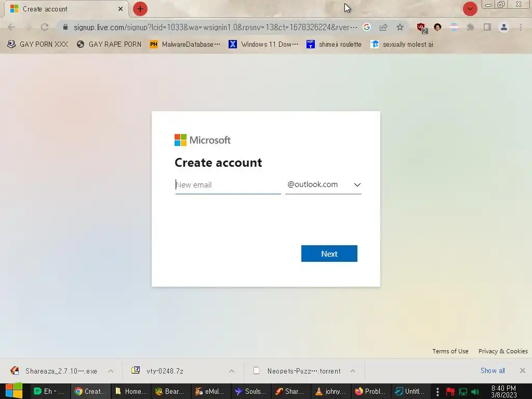Click the Google icon in the address bar
Image resolution: width=532 pixels, height=399 pixels.
pyautogui.click(x=366, y=27)
